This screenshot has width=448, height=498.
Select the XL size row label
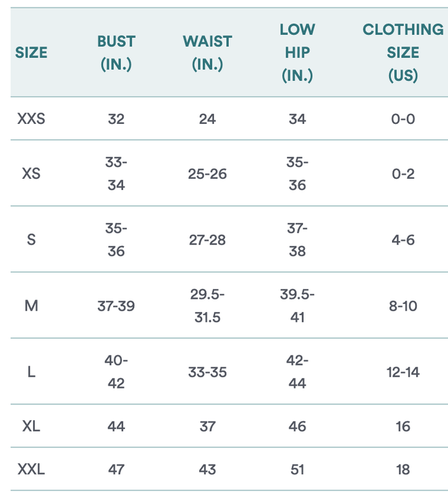click(x=31, y=426)
